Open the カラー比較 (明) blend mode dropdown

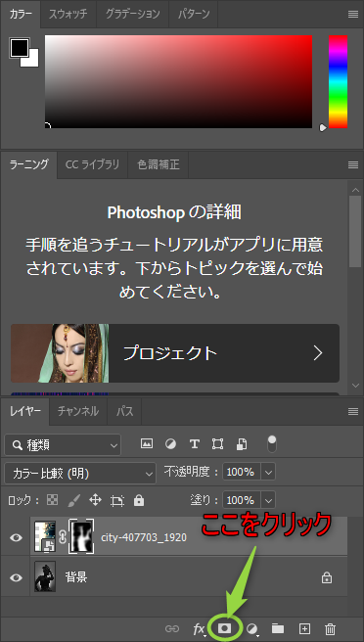pos(80,474)
